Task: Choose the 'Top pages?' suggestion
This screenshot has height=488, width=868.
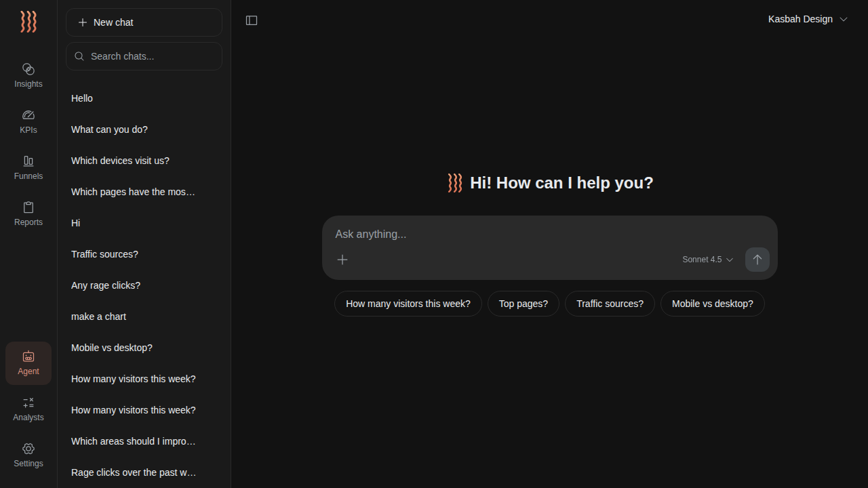Action: click(523, 304)
